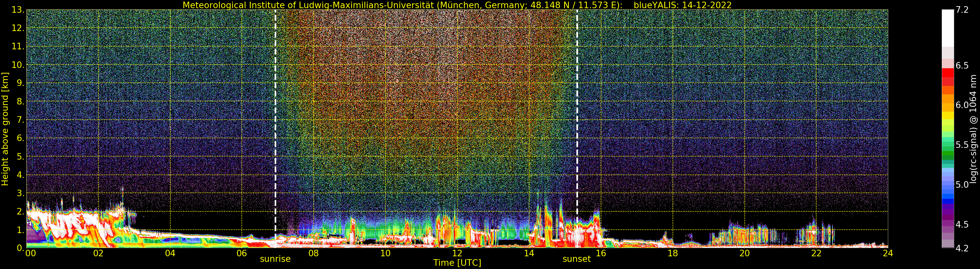Click the dashed white sunset marker line

577,129
